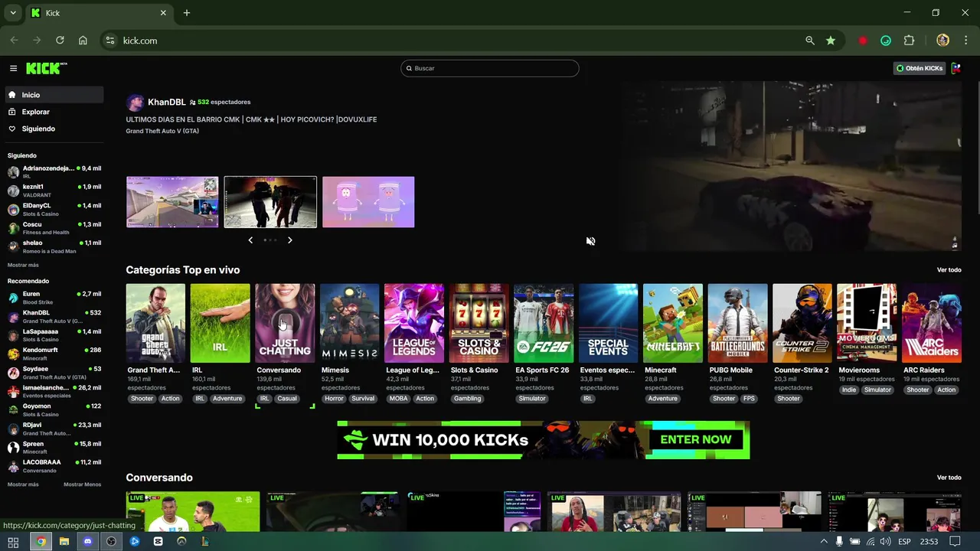Screen dimensions: 980x551
Task: Open the IRL category card
Action: (x=220, y=323)
